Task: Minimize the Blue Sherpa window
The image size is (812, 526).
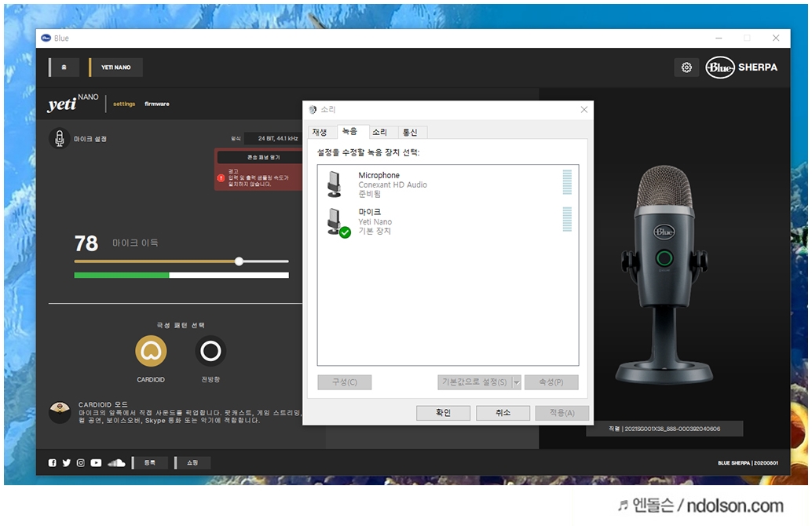Action: (719, 38)
